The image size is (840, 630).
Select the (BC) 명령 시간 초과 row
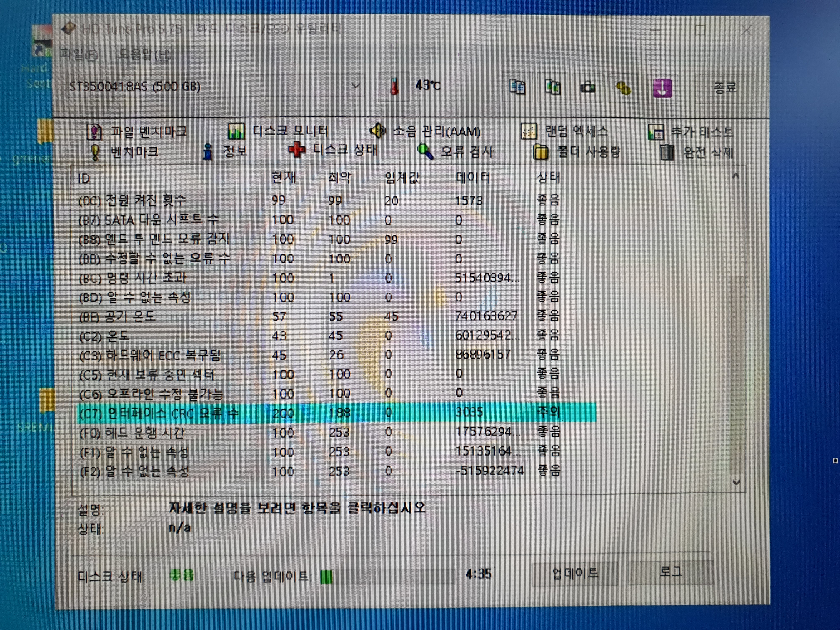(336, 277)
